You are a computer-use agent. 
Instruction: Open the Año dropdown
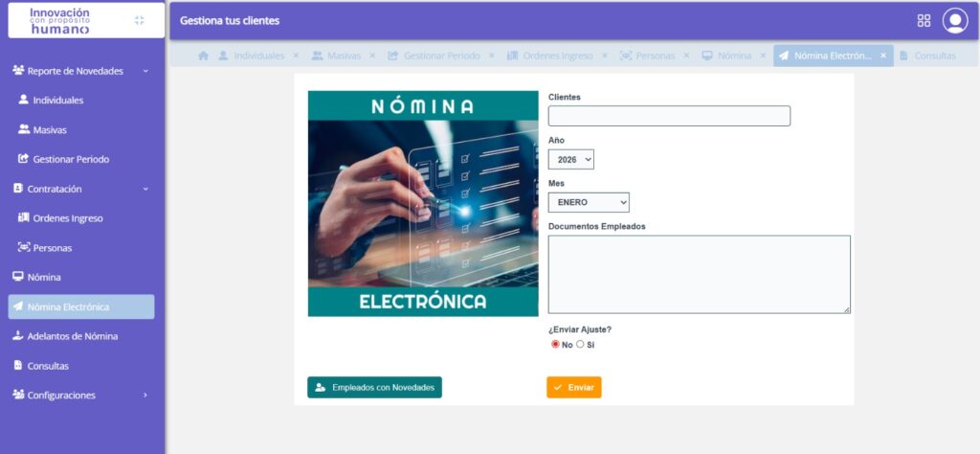click(x=571, y=159)
